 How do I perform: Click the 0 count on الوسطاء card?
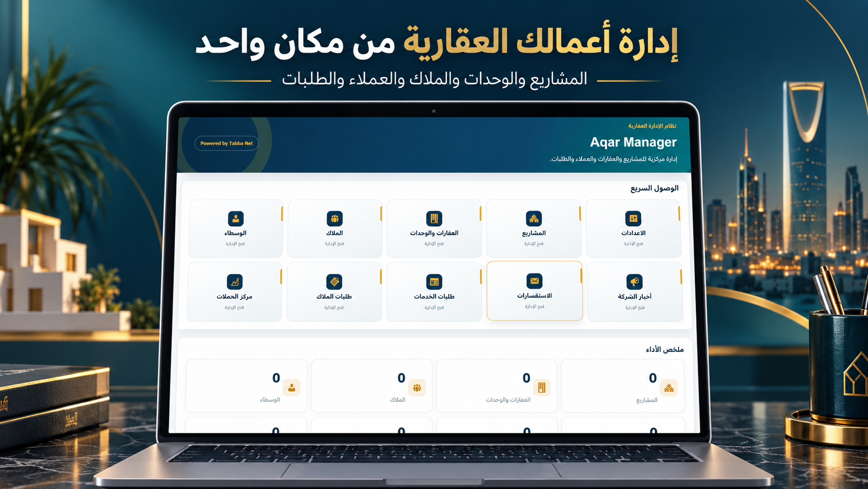[x=276, y=378]
